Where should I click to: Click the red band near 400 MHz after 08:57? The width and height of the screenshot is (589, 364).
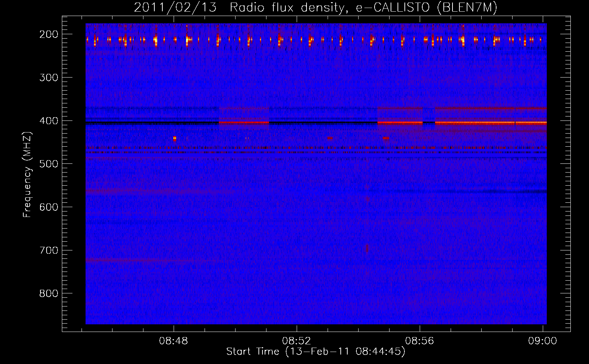click(x=491, y=123)
